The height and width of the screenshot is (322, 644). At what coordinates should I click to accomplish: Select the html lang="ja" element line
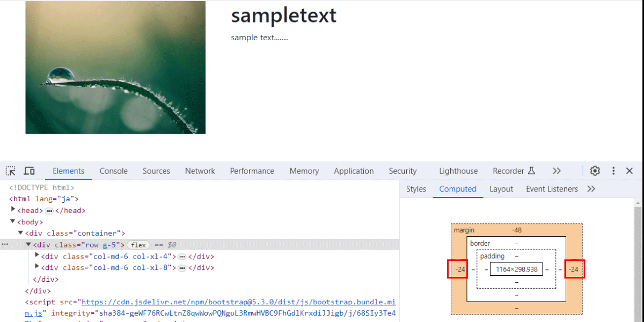click(44, 199)
